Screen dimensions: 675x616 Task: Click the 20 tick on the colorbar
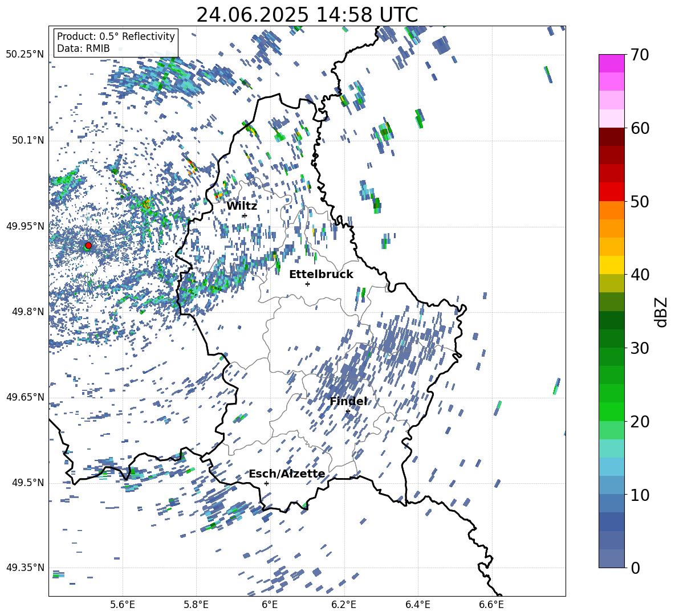[x=639, y=422]
